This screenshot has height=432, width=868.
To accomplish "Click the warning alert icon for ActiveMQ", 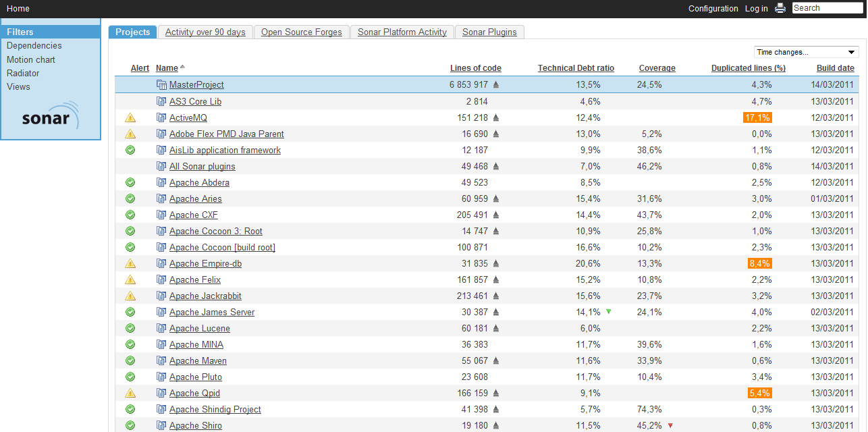I will coord(130,117).
